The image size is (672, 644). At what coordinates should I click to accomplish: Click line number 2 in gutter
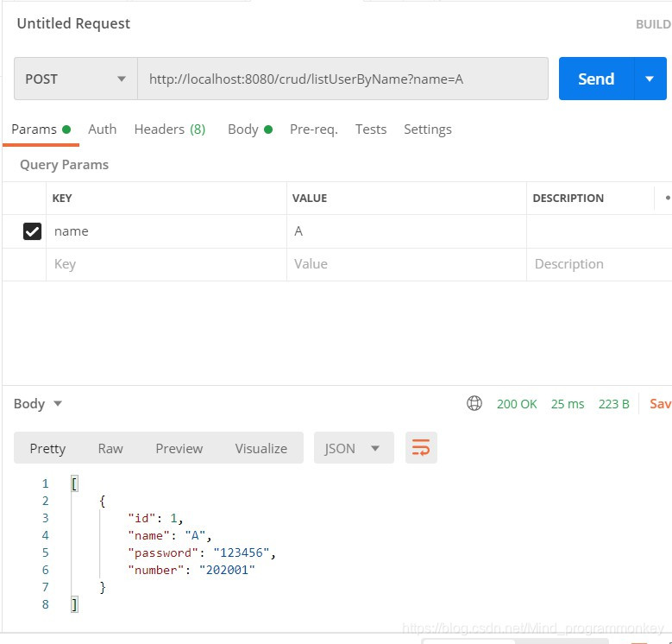[x=46, y=501]
